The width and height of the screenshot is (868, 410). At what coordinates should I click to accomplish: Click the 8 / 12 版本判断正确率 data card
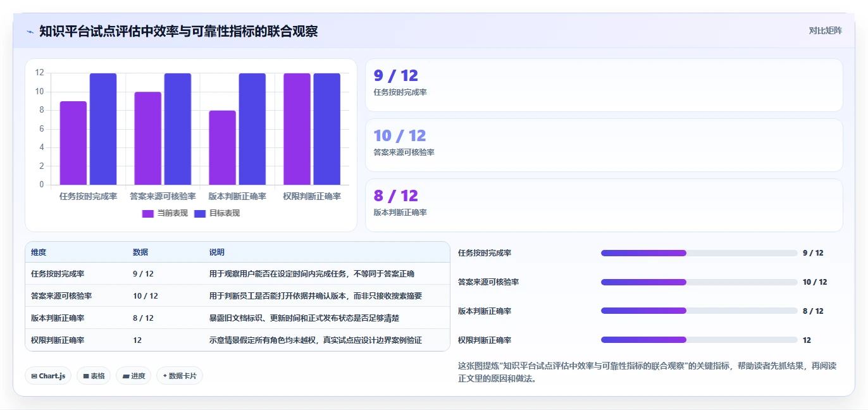604,205
